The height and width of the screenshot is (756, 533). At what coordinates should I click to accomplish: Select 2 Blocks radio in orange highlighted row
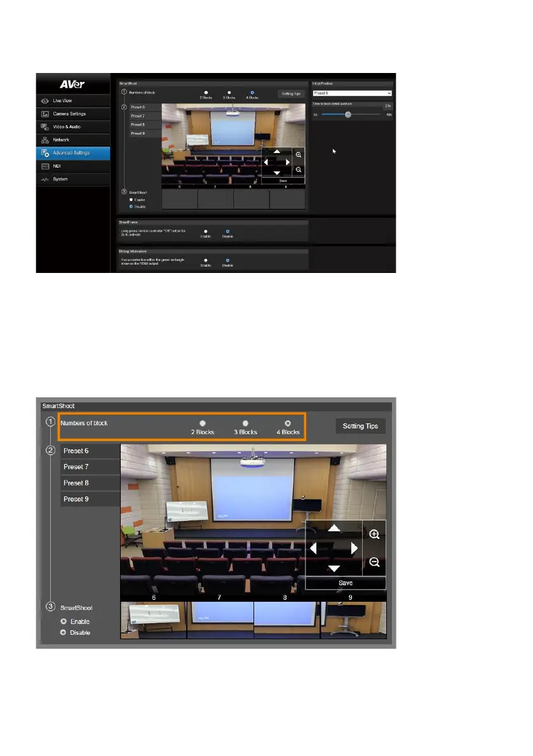202,423
